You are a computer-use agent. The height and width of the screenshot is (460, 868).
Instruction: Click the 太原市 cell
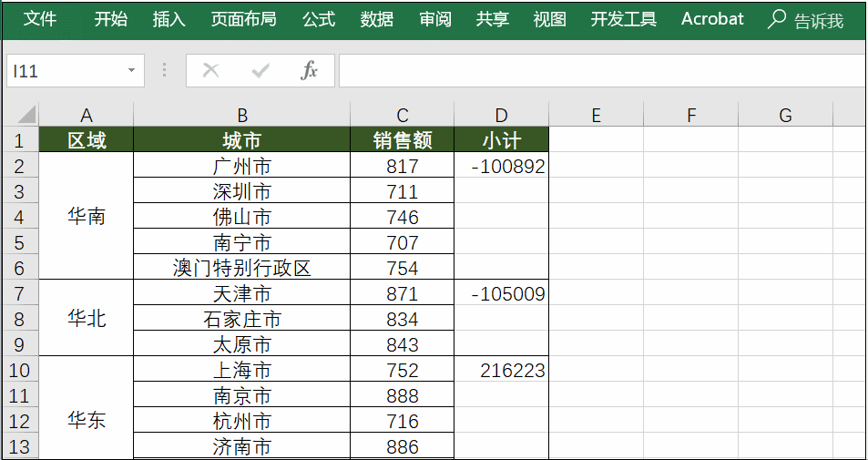[x=242, y=344]
